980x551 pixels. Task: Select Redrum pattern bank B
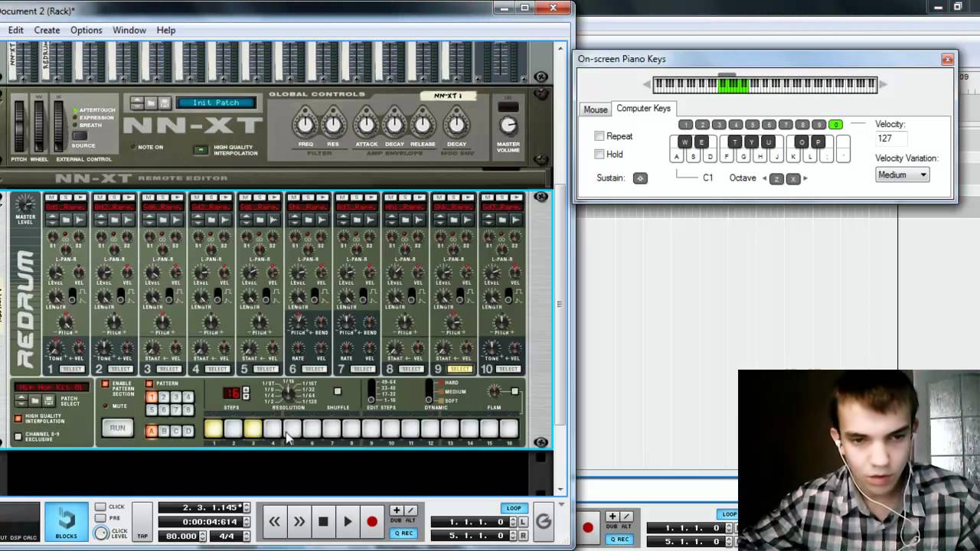[164, 431]
